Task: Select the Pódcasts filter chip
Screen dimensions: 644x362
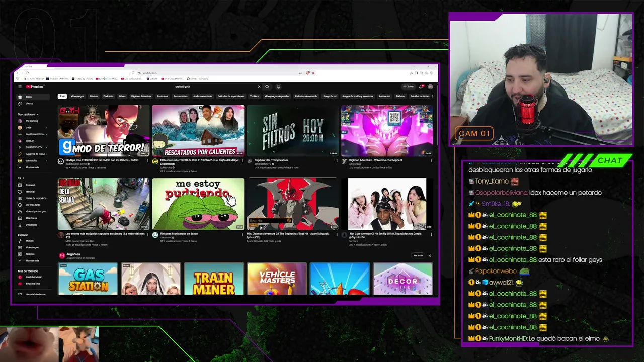Action: pyautogui.click(x=108, y=96)
